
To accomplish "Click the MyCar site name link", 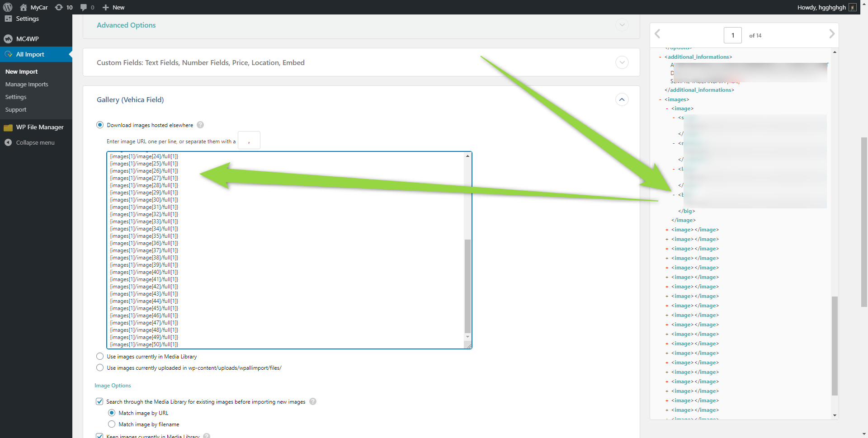I will coord(39,7).
